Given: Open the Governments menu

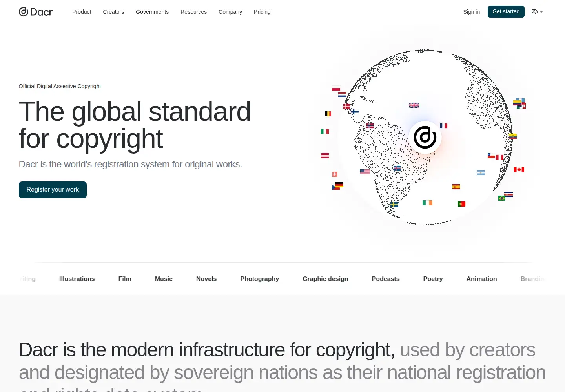Looking at the screenshot, I should point(152,12).
